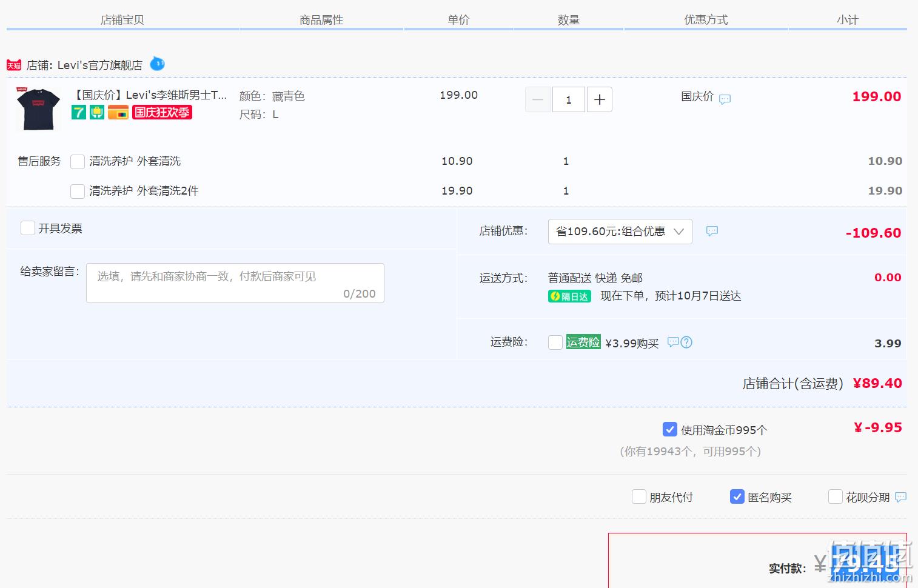Click the Tmall logo icon beside store name

pos(14,65)
